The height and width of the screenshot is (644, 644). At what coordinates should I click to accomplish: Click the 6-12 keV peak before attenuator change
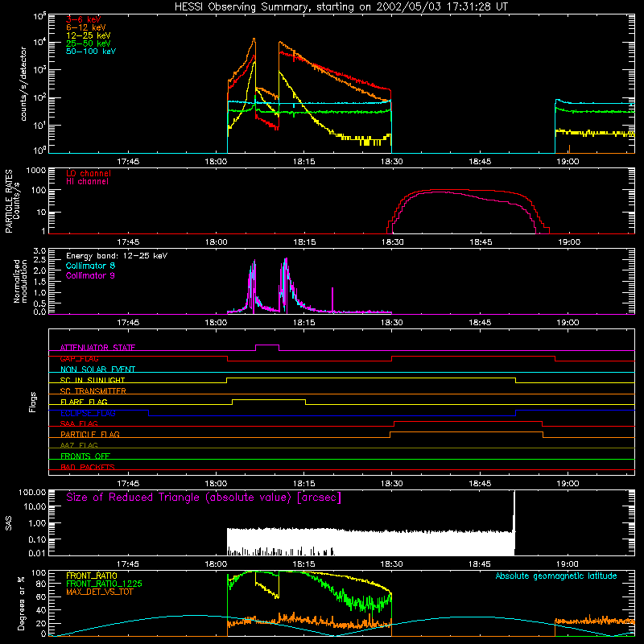click(x=254, y=39)
